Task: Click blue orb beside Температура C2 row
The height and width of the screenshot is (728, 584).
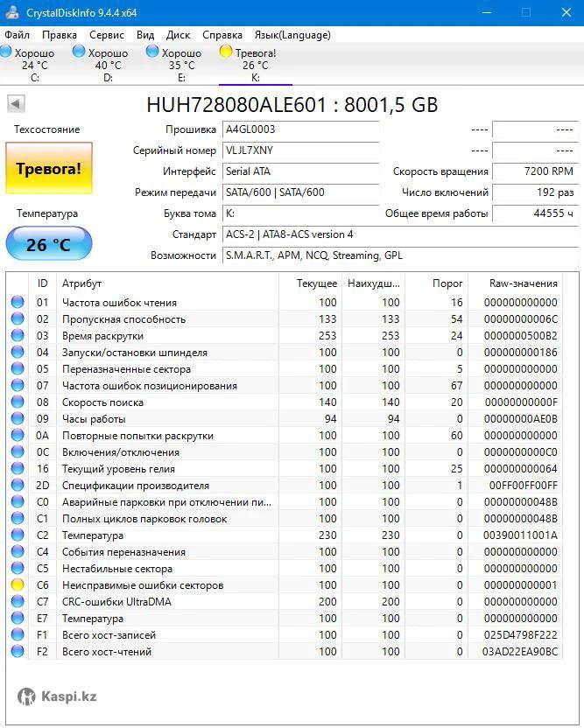Action: tap(18, 535)
